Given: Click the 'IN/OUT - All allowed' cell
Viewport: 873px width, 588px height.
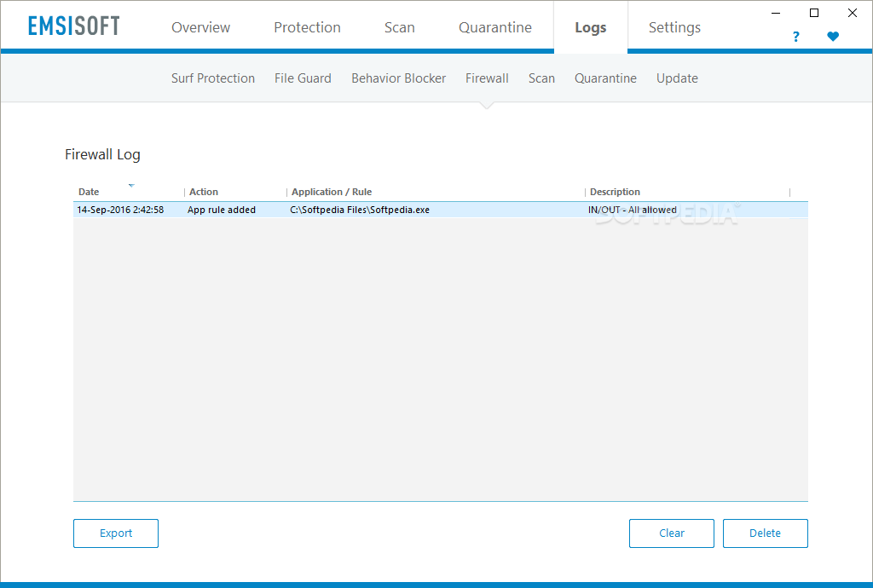Looking at the screenshot, I should click(632, 210).
